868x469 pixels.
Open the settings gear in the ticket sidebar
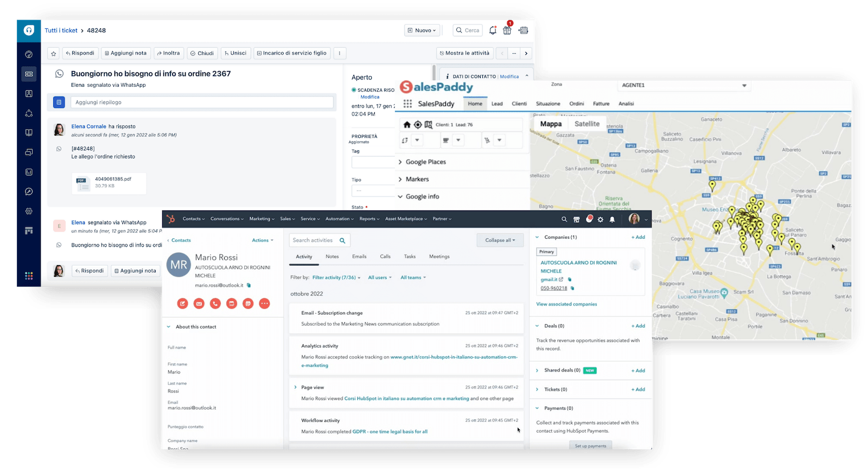29,211
